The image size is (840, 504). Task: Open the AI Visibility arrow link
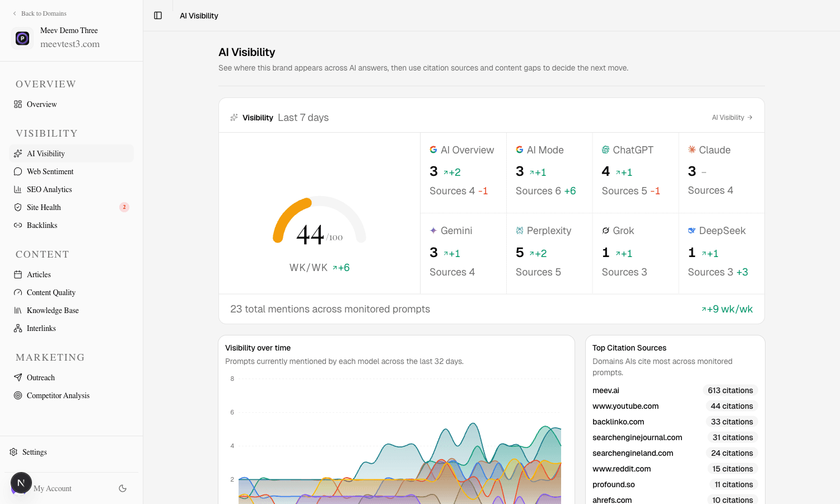pyautogui.click(x=732, y=118)
